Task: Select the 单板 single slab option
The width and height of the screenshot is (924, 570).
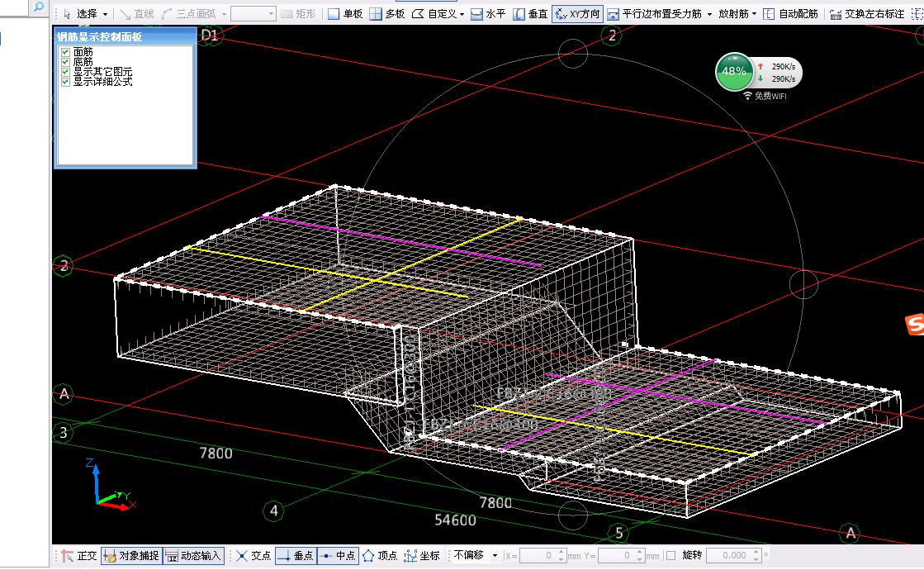Action: (x=345, y=13)
